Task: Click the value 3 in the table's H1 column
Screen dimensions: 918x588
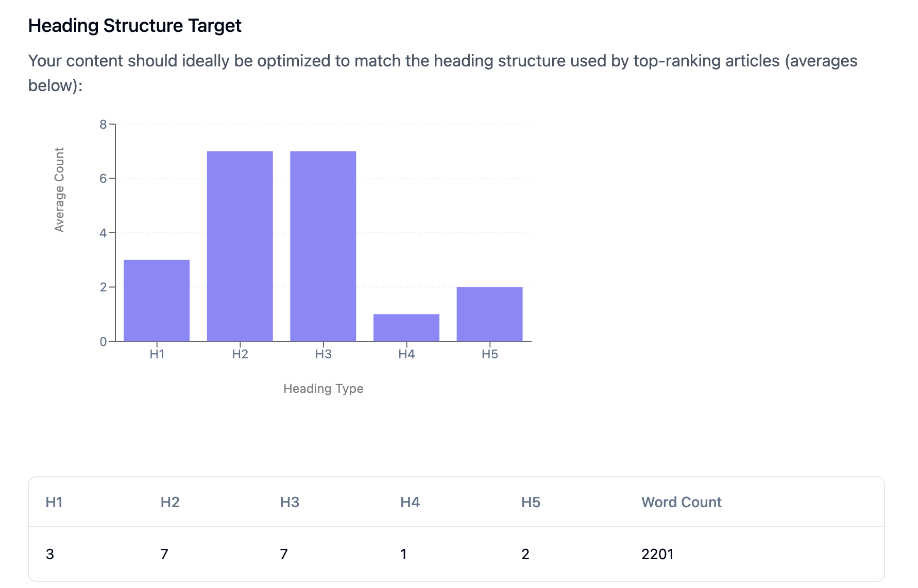Action: coord(50,554)
